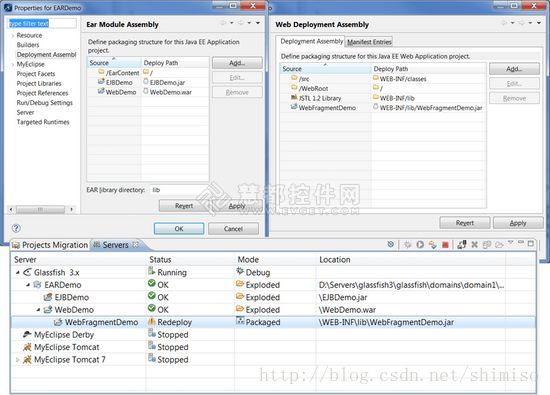The width and height of the screenshot is (550, 395).
Task: Click the type filter text field
Action: click(x=42, y=24)
